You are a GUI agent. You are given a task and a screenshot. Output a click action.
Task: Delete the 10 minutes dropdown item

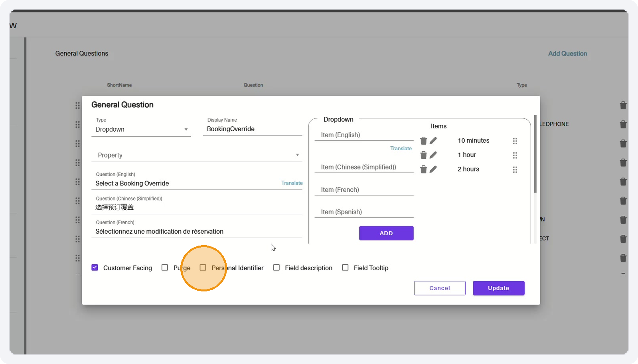(423, 141)
